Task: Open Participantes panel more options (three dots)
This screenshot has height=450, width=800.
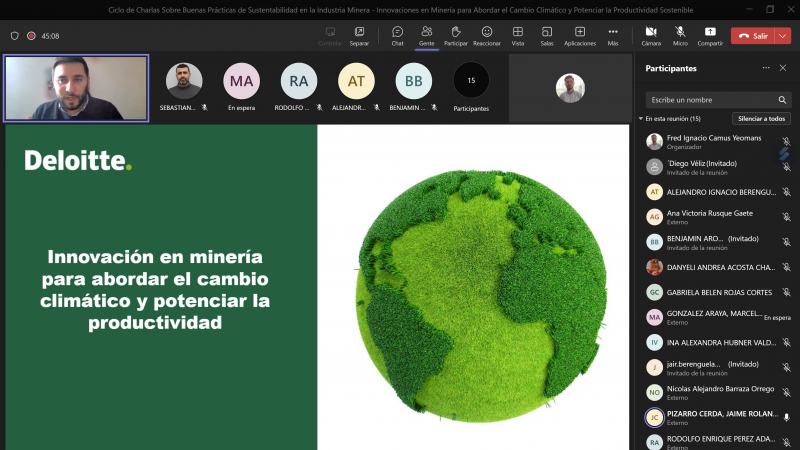Action: (x=766, y=68)
